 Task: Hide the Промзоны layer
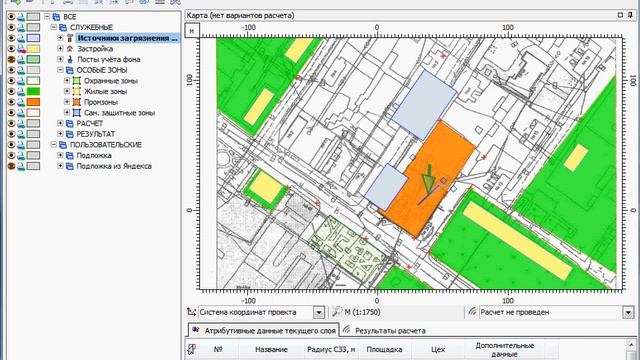coord(11,102)
